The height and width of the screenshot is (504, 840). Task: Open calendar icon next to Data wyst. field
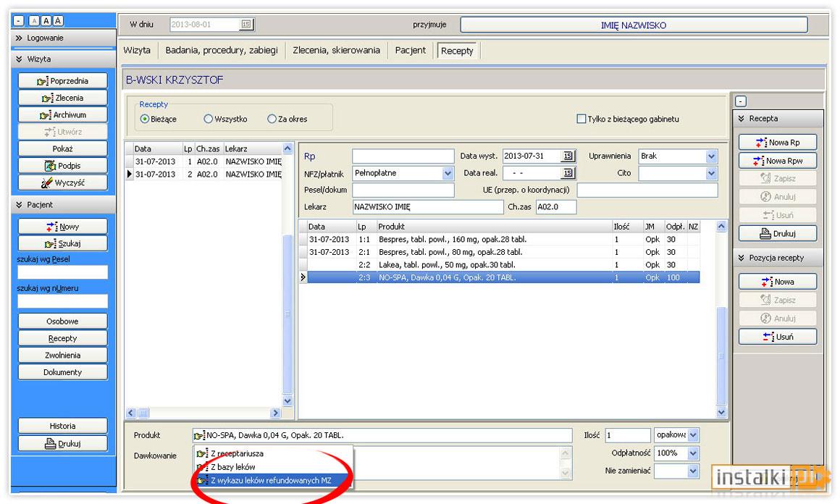coord(568,156)
